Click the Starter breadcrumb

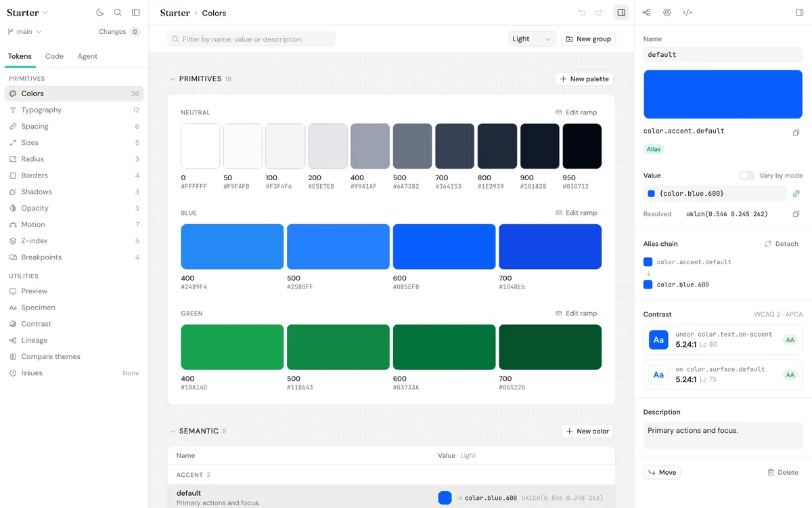[175, 13]
